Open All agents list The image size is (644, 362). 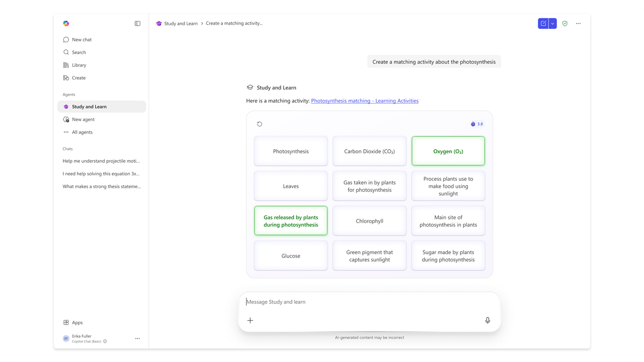point(101,132)
